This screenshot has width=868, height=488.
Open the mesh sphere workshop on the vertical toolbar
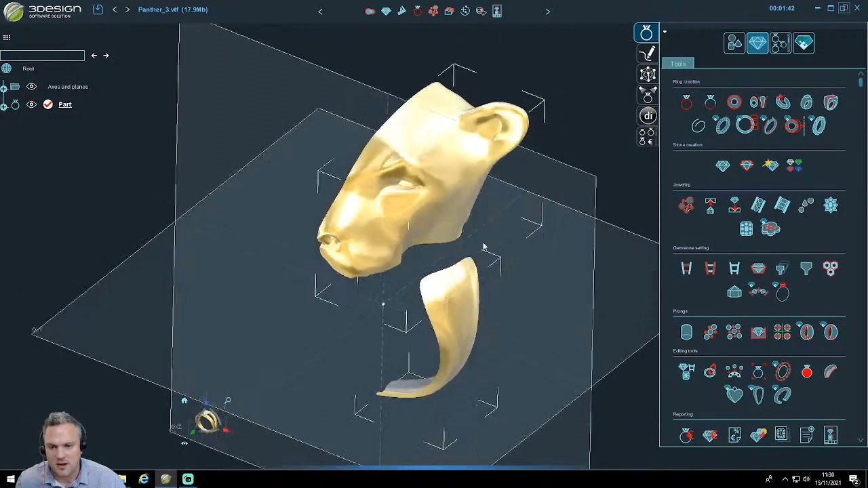tap(648, 74)
